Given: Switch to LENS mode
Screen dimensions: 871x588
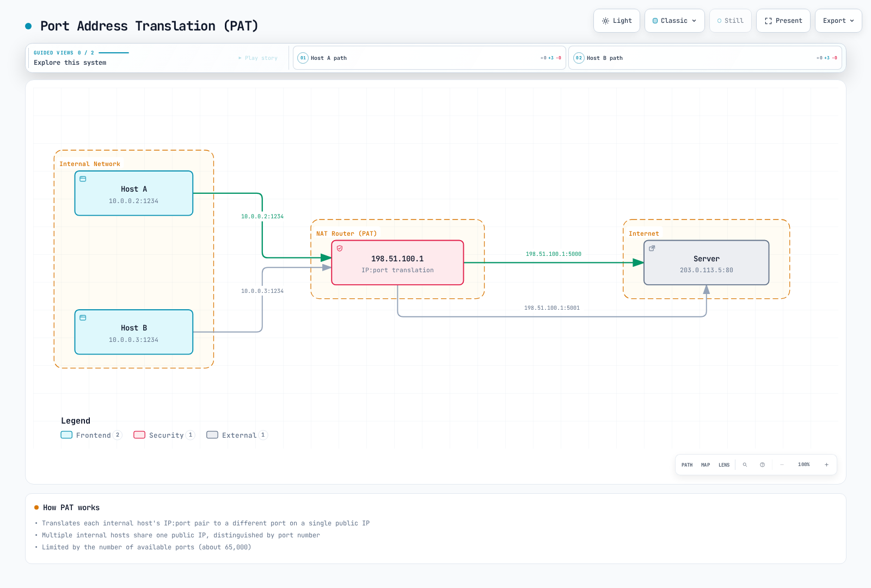Looking at the screenshot, I should (x=724, y=465).
